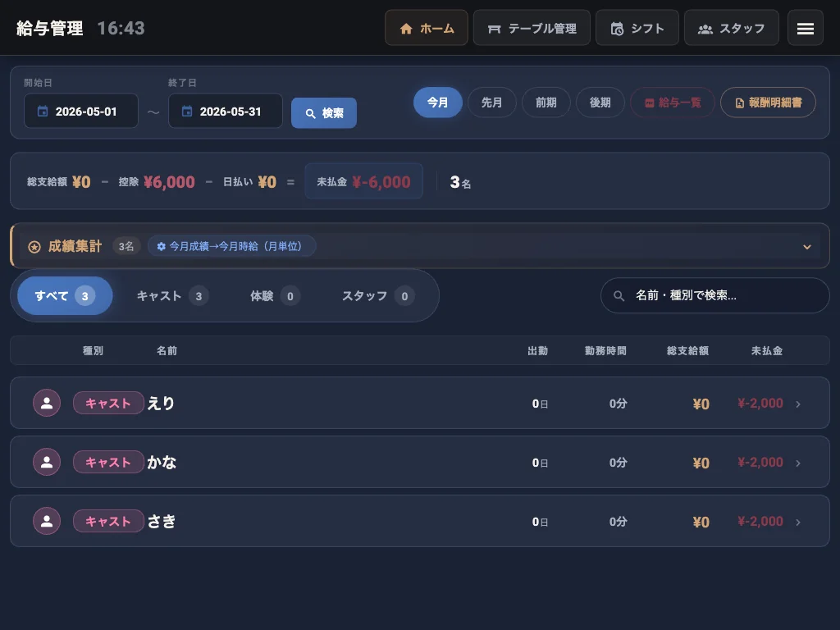Click the 名前・種別で検索 input
Viewport: 840px width, 630px height.
pos(715,295)
